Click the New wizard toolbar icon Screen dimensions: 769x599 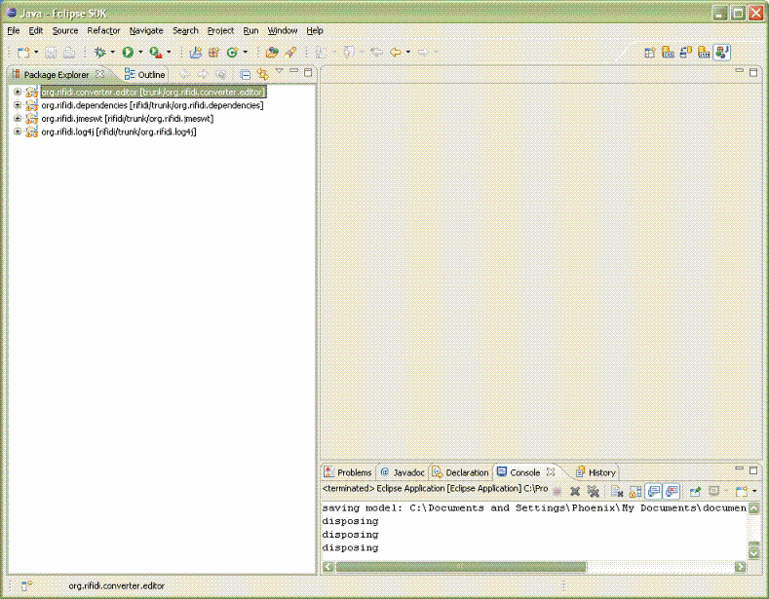[x=23, y=52]
